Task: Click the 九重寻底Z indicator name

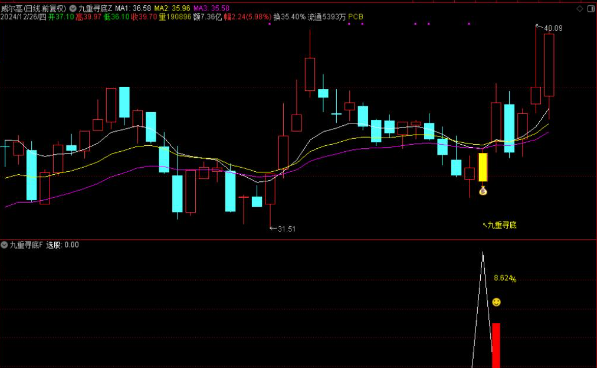Action: click(x=95, y=8)
